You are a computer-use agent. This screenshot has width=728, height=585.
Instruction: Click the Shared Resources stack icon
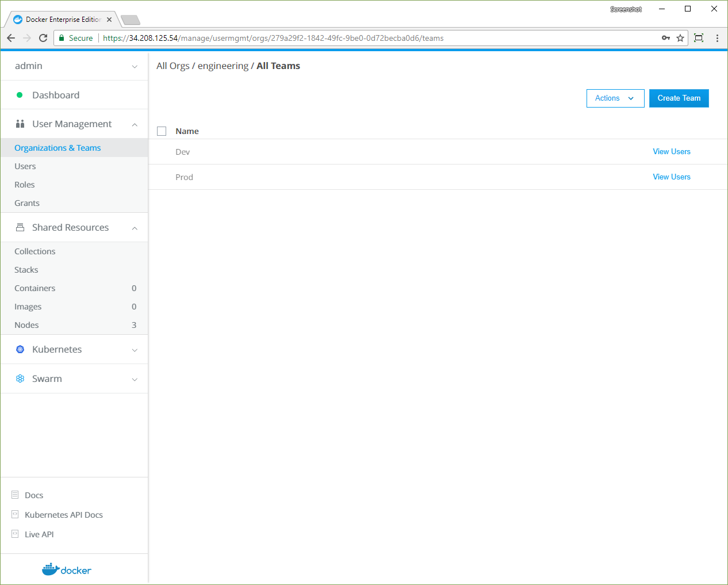(x=20, y=227)
